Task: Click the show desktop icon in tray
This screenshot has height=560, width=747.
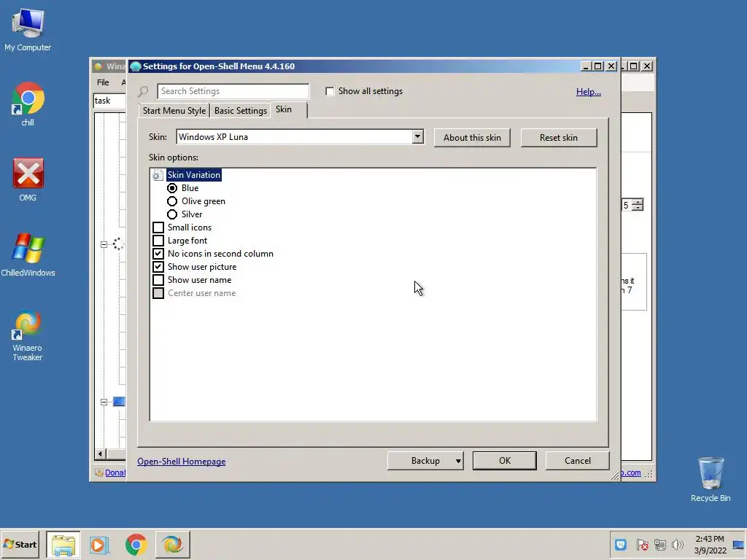Action: click(x=738, y=545)
